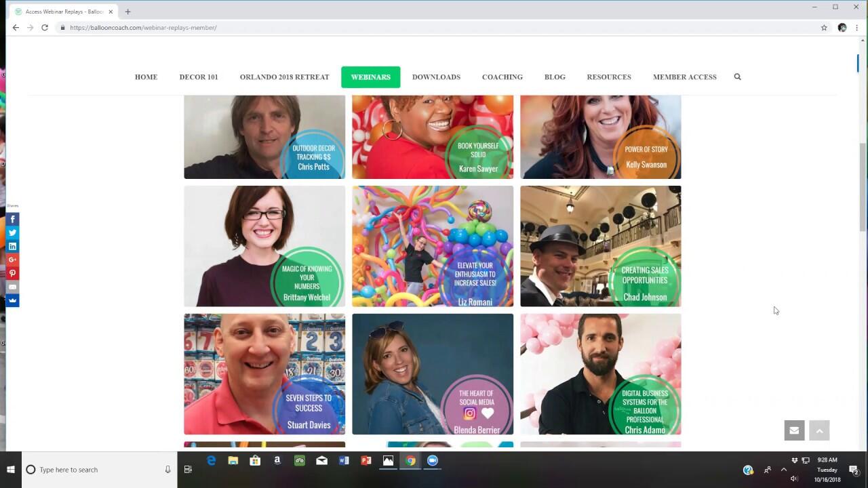Click the browser back arrow

coord(15,28)
